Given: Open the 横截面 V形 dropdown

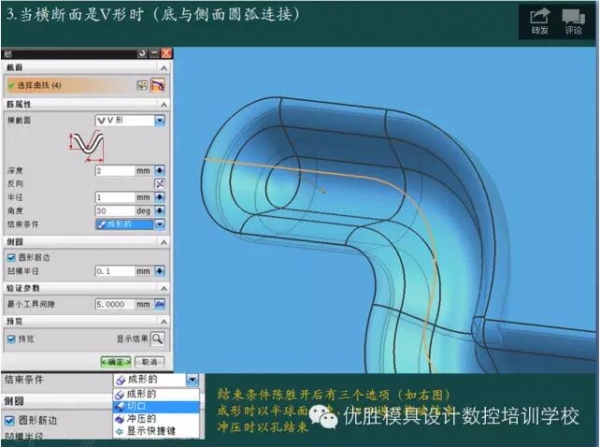Looking at the screenshot, I should 159,121.
